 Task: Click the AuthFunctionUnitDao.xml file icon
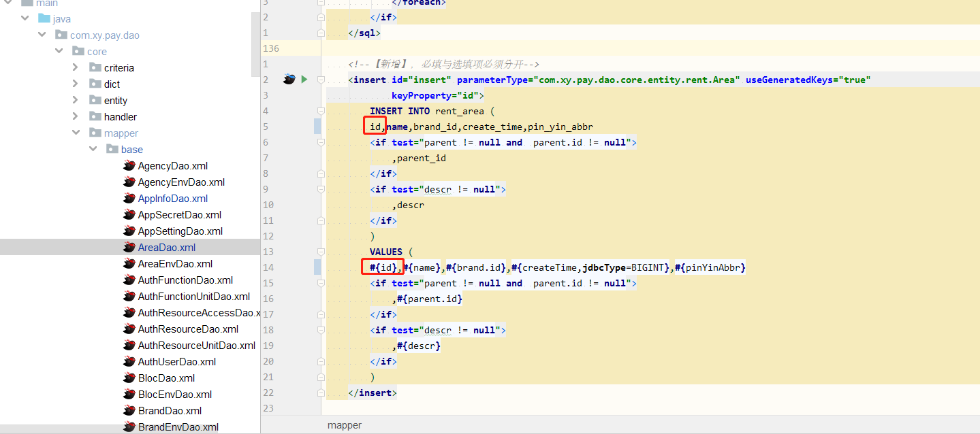129,296
